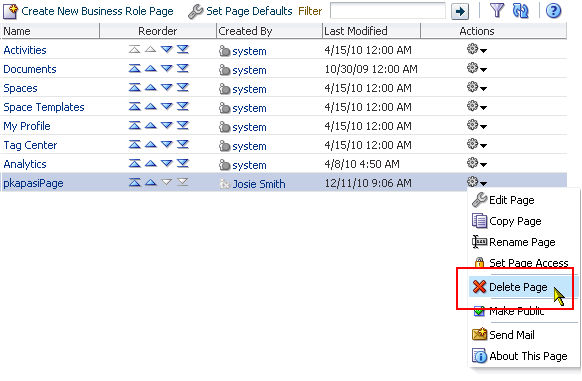This screenshot has width=582, height=381.
Task: Select the 12/11/10 9:06 AM date cell
Action: coord(368,183)
